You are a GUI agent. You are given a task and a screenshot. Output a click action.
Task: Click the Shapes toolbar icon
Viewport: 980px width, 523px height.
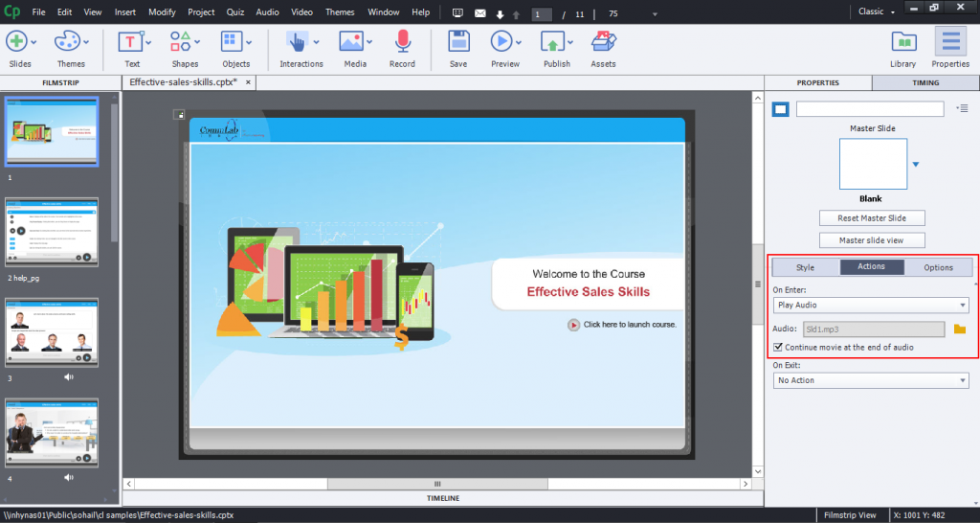tap(181, 42)
